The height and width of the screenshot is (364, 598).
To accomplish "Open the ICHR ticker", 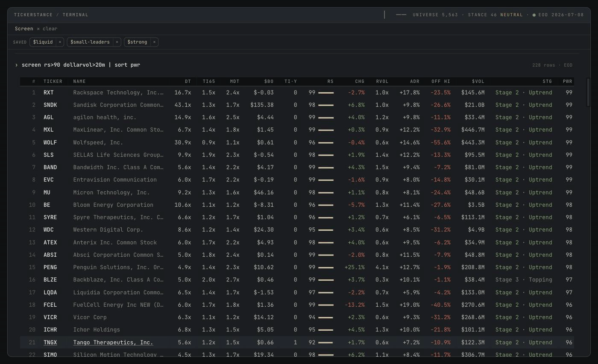I will click(x=50, y=330).
